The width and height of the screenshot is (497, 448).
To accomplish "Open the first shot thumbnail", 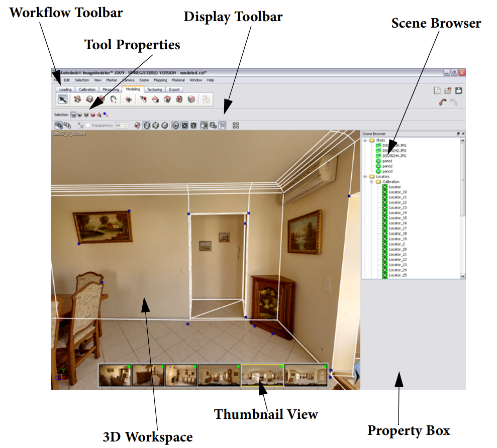I will [115, 375].
